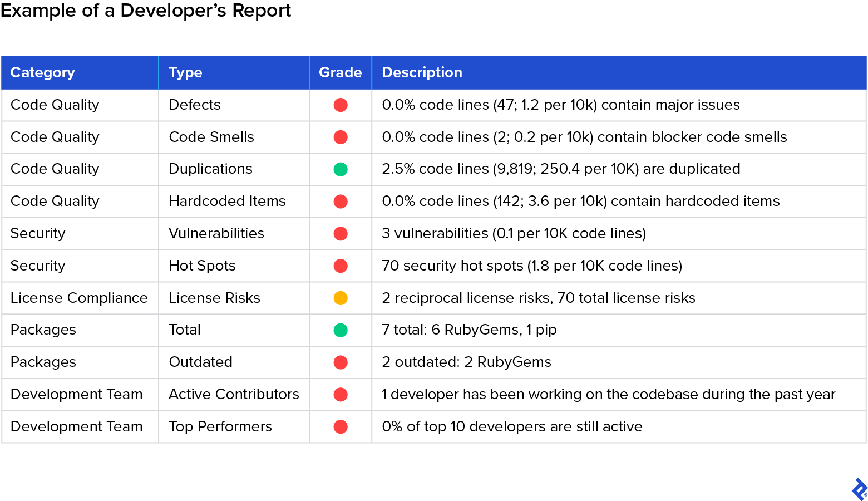Click the License Compliance category cell
Viewport: 868px width, 501px height.
[x=78, y=298]
